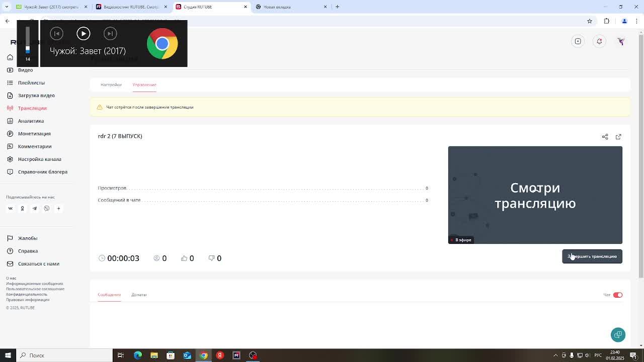Click the ruble icon beside Монетизация
The height and width of the screenshot is (362, 644).
pyautogui.click(x=10, y=134)
